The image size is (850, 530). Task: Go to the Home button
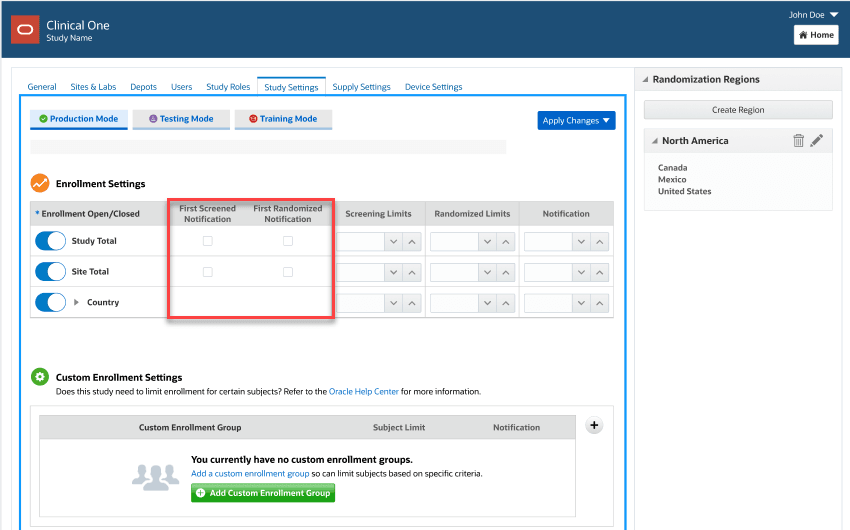(x=816, y=35)
